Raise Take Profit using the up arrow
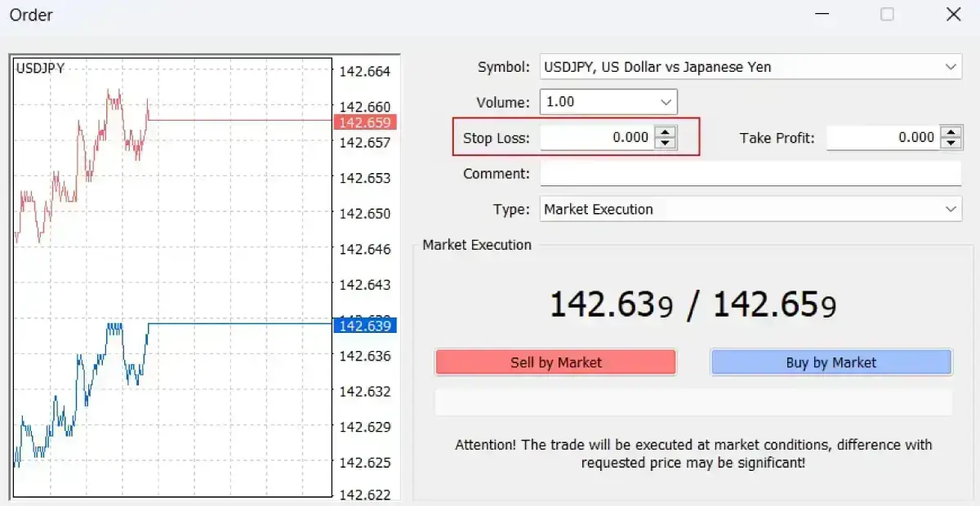The image size is (980, 506). (x=951, y=132)
